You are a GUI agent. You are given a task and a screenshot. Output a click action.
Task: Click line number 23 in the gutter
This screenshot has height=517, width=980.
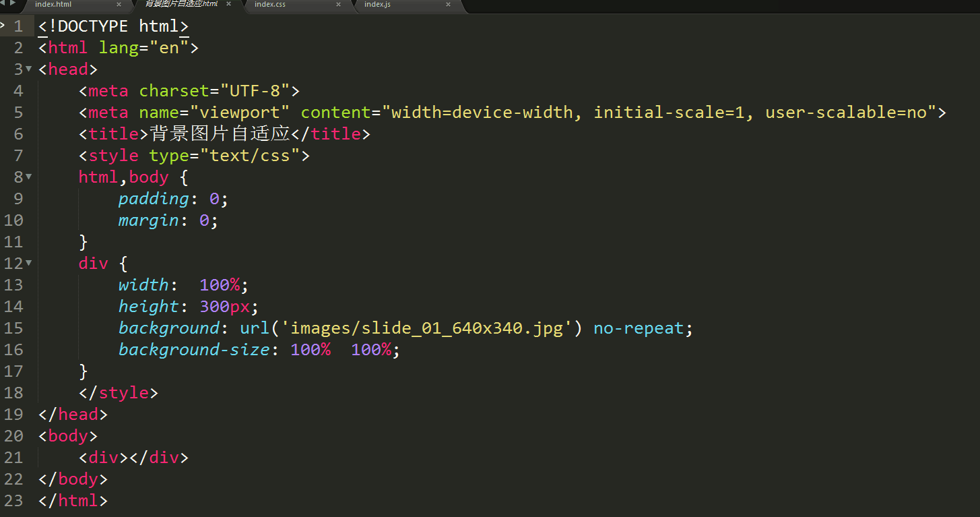pos(13,501)
